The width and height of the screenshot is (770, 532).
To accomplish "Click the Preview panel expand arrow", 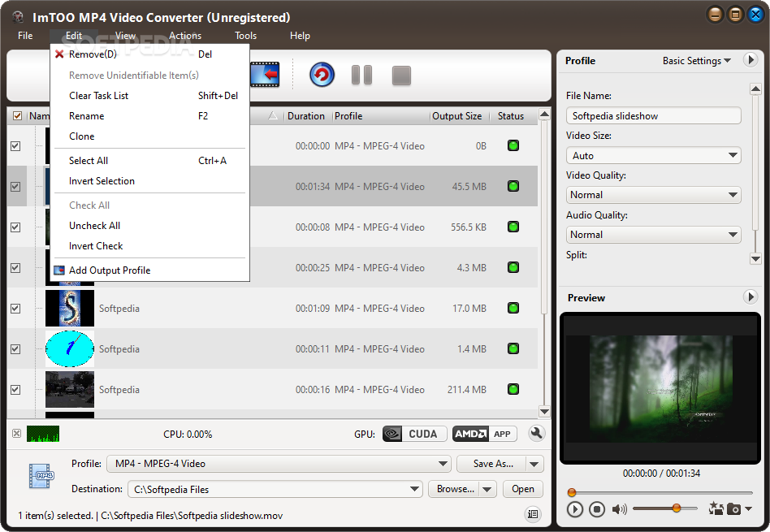I will (751, 296).
